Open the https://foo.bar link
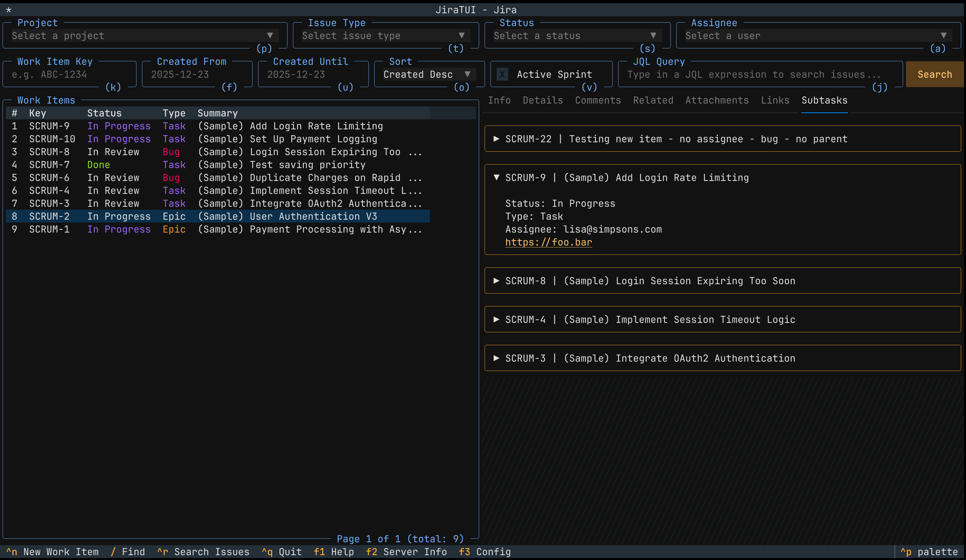The image size is (966, 560). pos(548,242)
